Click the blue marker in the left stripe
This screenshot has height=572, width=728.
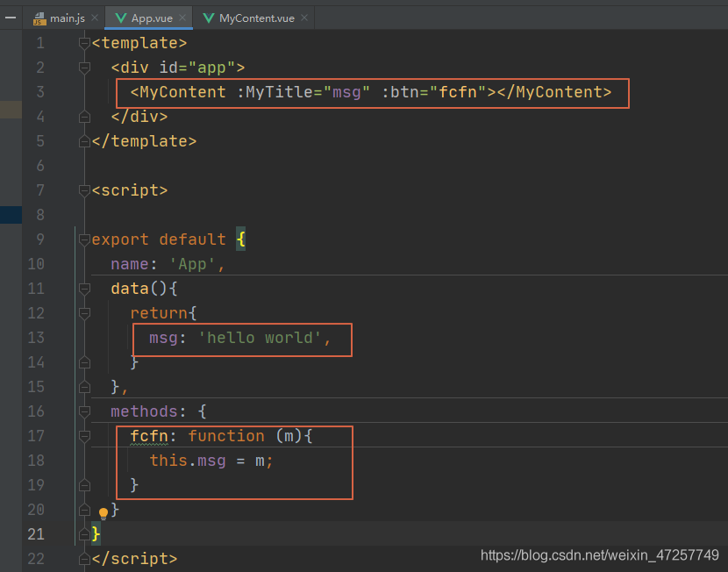pyautogui.click(x=11, y=215)
